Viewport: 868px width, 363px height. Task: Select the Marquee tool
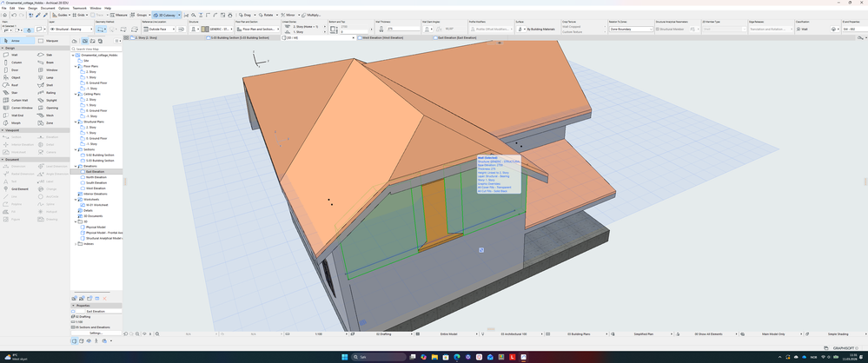[52, 41]
